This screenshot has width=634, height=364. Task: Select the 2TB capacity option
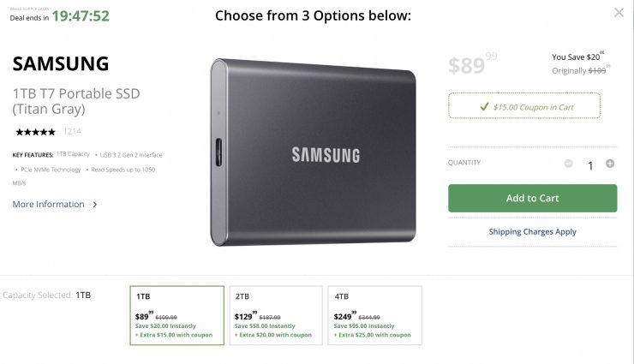pos(276,315)
